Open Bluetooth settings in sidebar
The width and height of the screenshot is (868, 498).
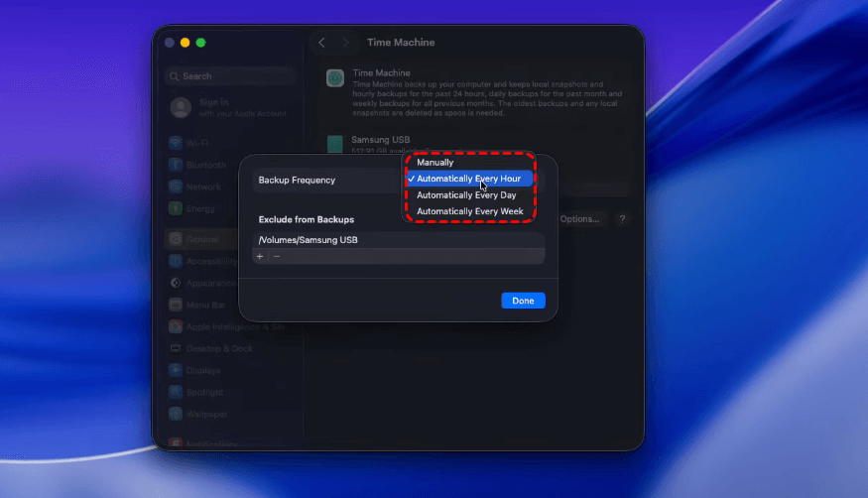(204, 165)
